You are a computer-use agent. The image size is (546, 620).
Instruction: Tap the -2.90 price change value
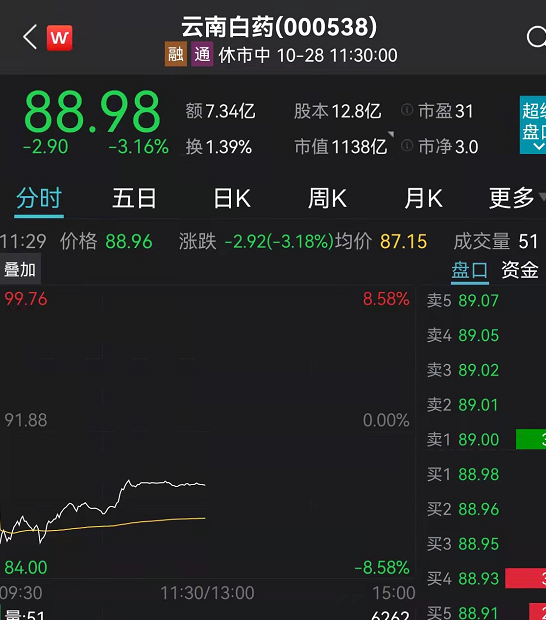tap(45, 147)
